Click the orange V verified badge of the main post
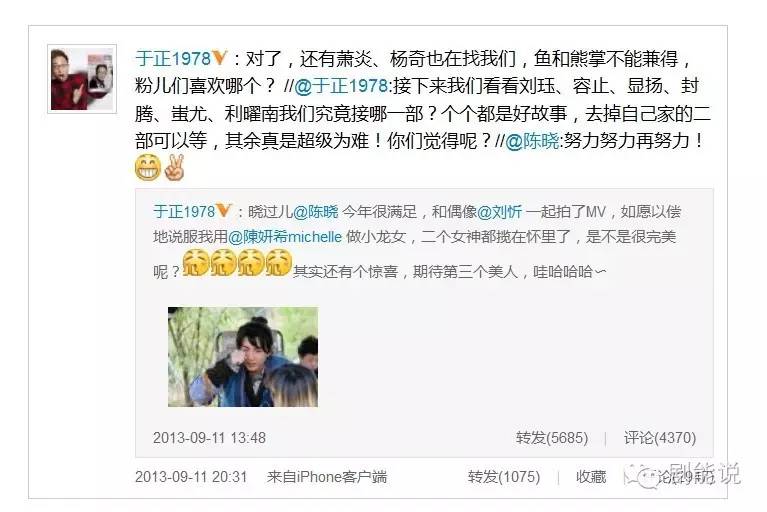The width and height of the screenshot is (767, 512). coord(220,58)
